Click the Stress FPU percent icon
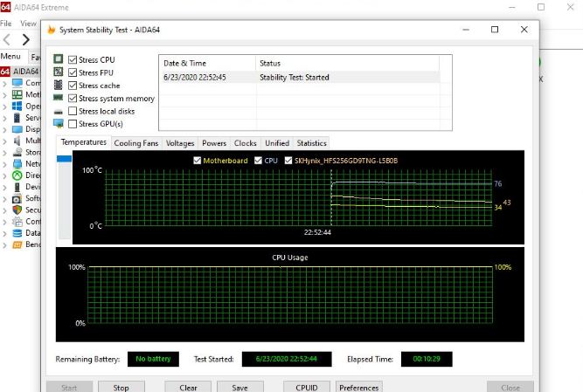Viewport: 583px width, 392px height. (x=58, y=72)
